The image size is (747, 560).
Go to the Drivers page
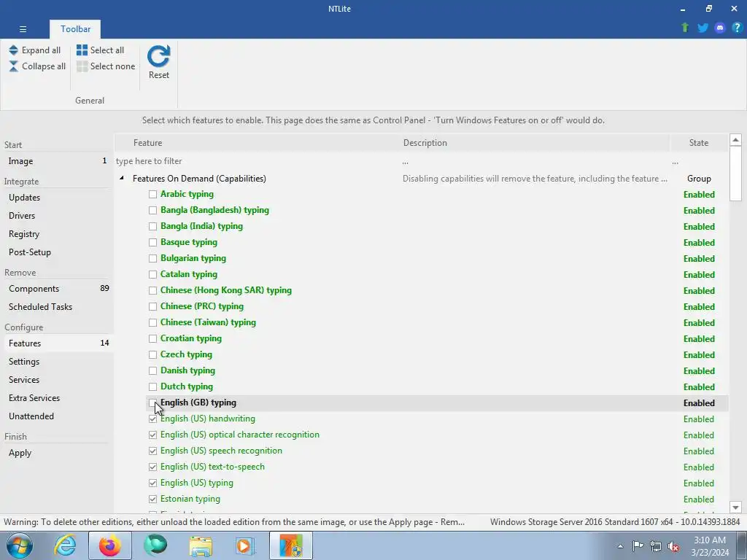click(57, 215)
